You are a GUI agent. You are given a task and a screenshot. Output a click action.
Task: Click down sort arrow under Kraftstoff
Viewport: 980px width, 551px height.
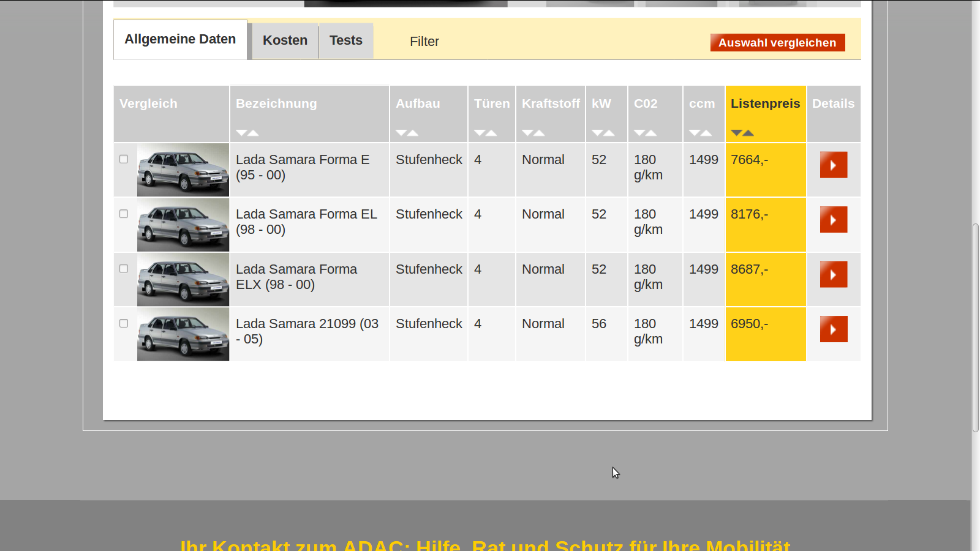coord(527,133)
